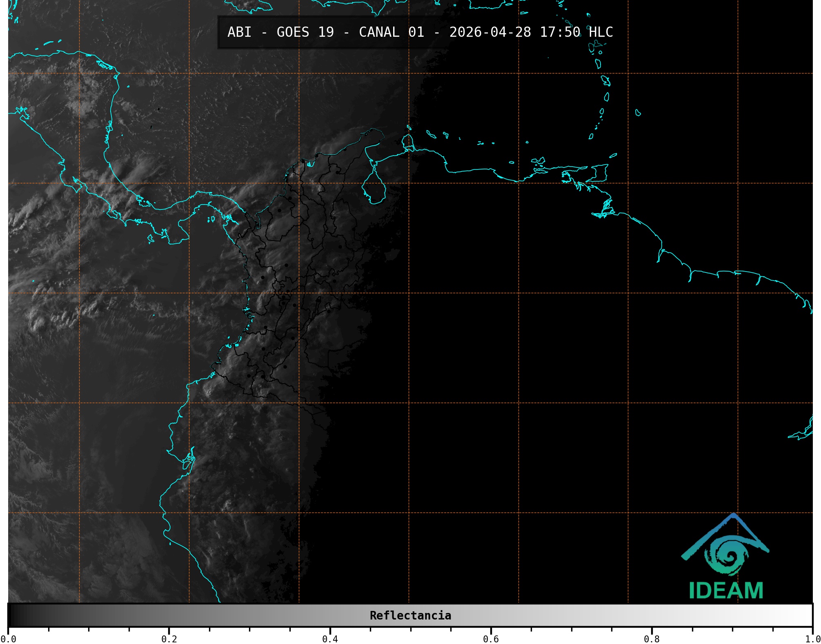Screen dimensions: 821x644
Task: Click the IDEAM green text wordmark
Action: point(726,591)
